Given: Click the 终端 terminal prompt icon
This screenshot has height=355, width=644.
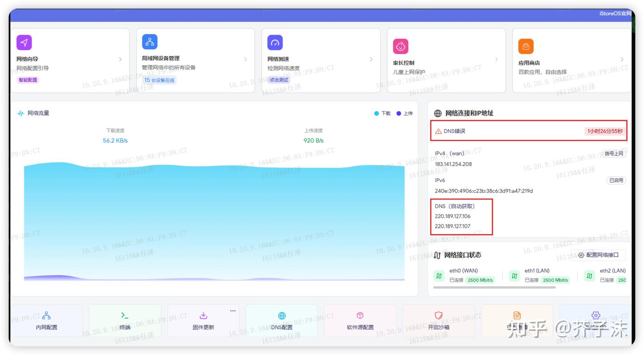Looking at the screenshot, I should (x=125, y=316).
